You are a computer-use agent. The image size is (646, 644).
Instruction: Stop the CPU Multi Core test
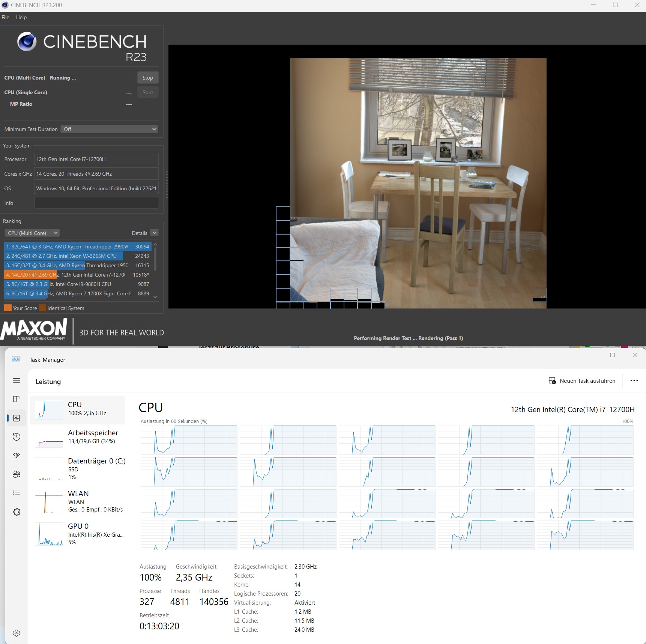tap(148, 78)
